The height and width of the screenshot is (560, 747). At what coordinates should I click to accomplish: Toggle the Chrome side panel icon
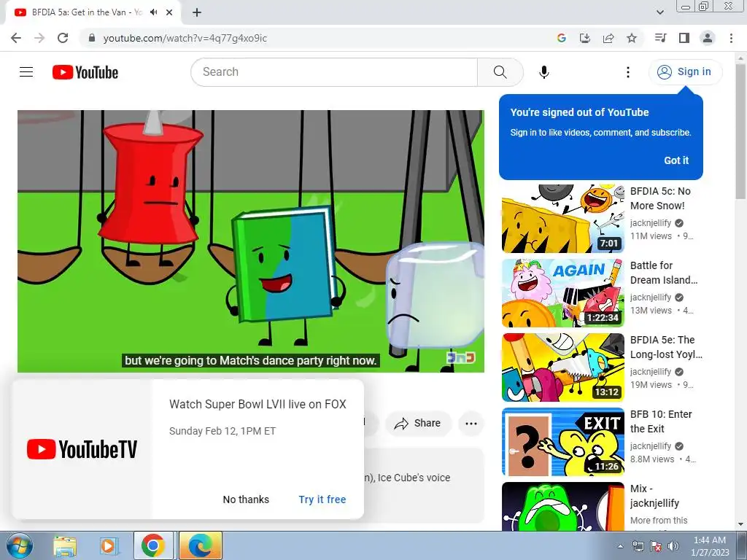684,38
